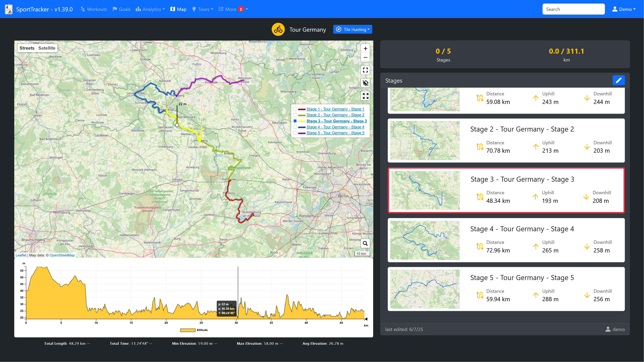This screenshot has width=644, height=362.
Task: Click the yellow cycling tour icon
Action: pos(278,30)
